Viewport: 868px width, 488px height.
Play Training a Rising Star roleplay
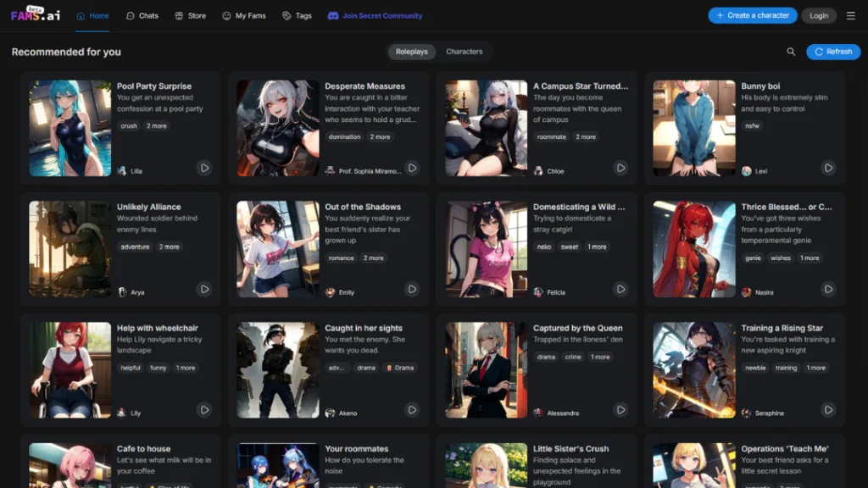pyautogui.click(x=828, y=410)
